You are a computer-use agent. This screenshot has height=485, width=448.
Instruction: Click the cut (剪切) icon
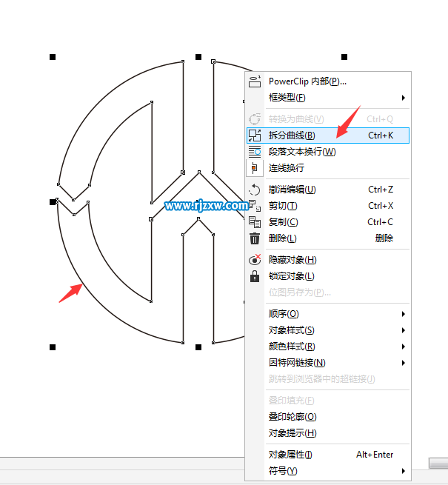click(x=255, y=206)
